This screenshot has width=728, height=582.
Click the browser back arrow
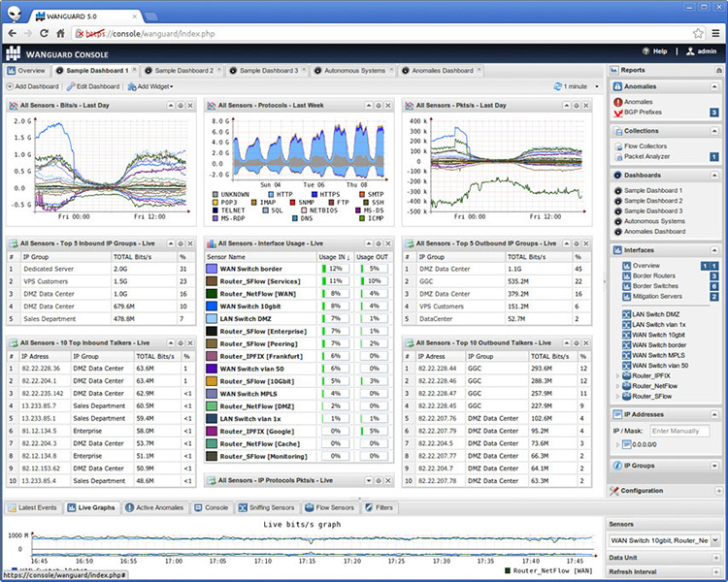coord(13,33)
